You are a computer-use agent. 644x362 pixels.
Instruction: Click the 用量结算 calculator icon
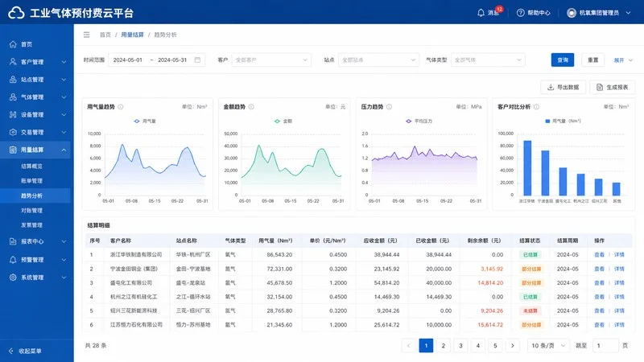coord(13,150)
